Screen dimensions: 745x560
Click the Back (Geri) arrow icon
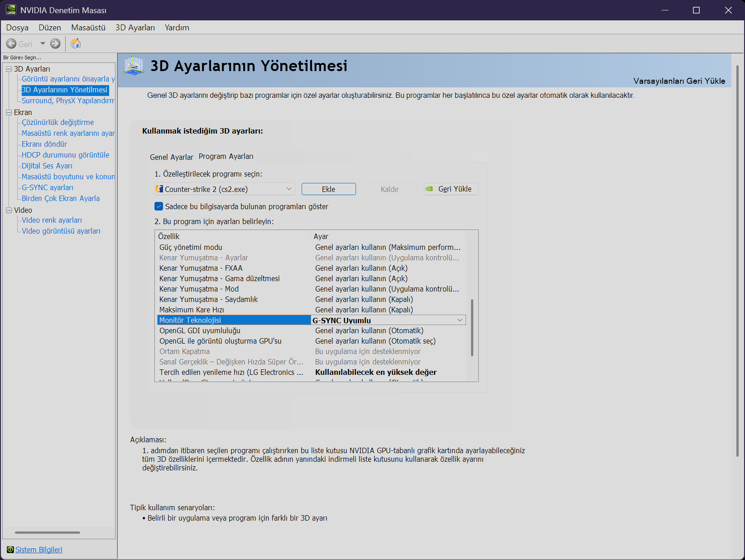tap(11, 44)
